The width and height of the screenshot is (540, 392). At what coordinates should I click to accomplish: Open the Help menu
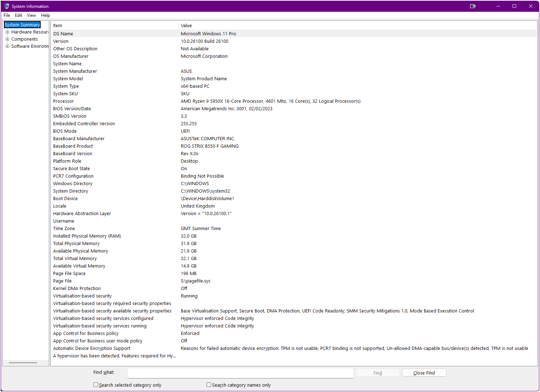point(45,15)
